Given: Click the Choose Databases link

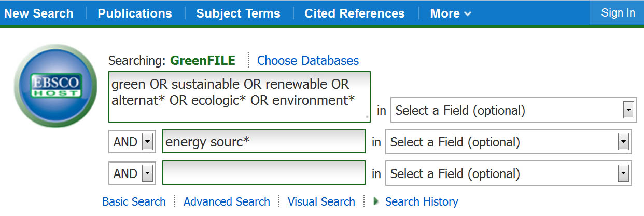Looking at the screenshot, I should click(x=308, y=61).
